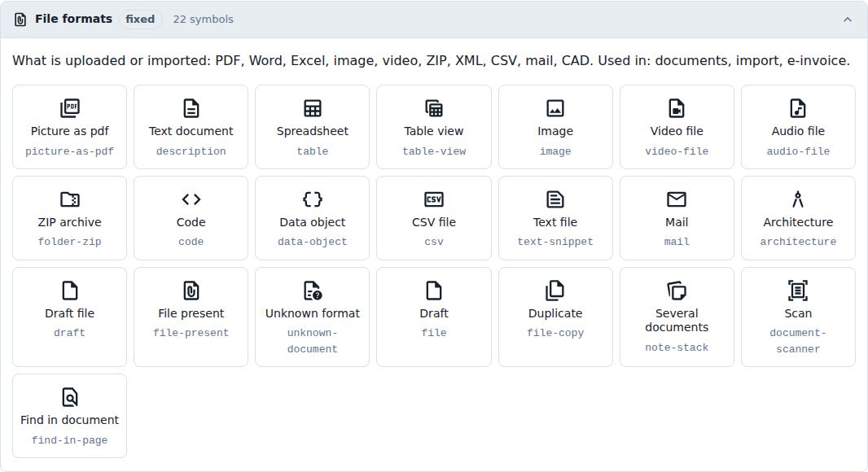The image size is (868, 472).
Task: Click the 'folder-zip' symbol name
Action: 70,242
